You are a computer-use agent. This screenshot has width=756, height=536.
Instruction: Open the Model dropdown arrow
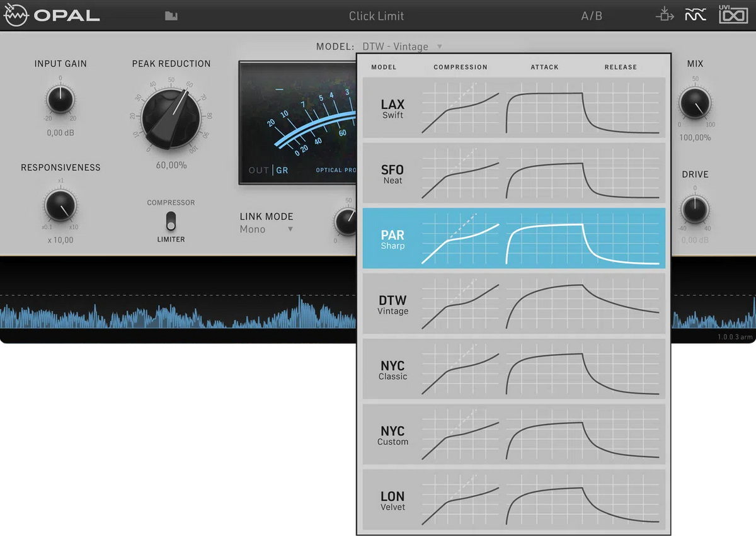tap(440, 47)
